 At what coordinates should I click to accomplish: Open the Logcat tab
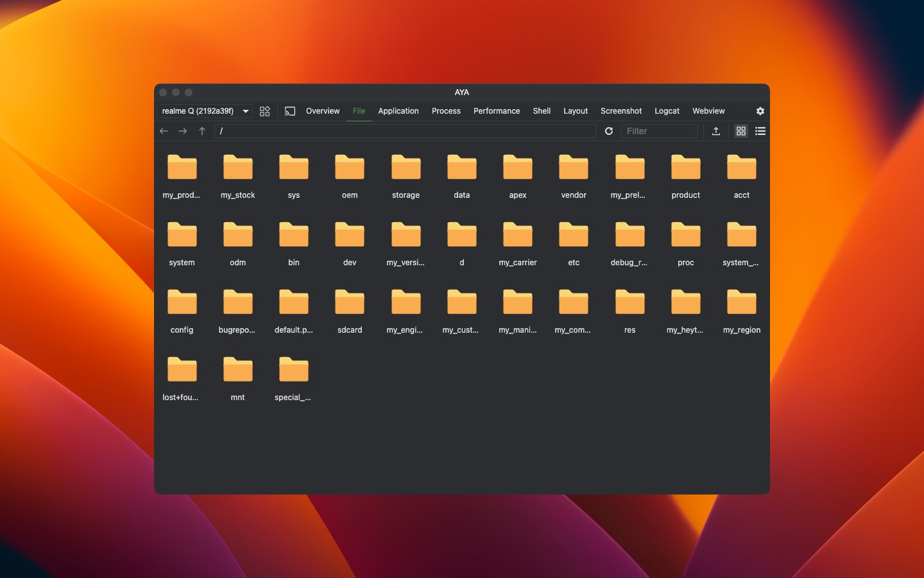pyautogui.click(x=667, y=111)
